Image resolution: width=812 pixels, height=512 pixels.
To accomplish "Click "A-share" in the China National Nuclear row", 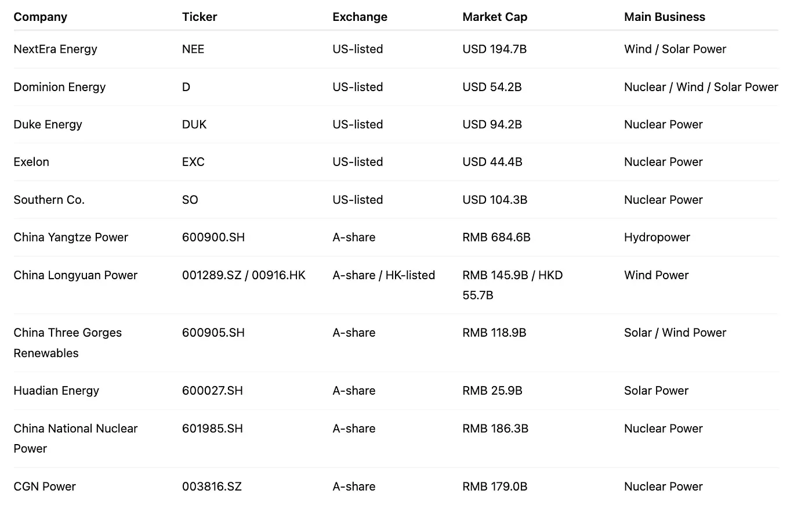I will tap(354, 428).
